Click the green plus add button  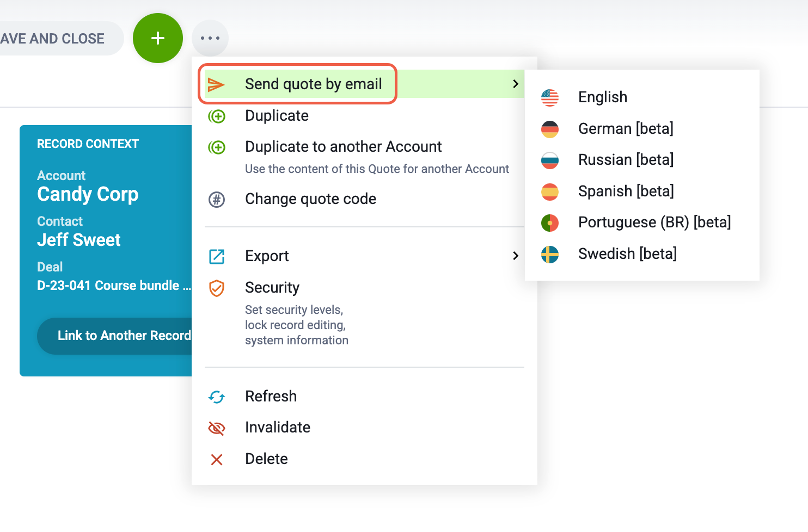158,38
